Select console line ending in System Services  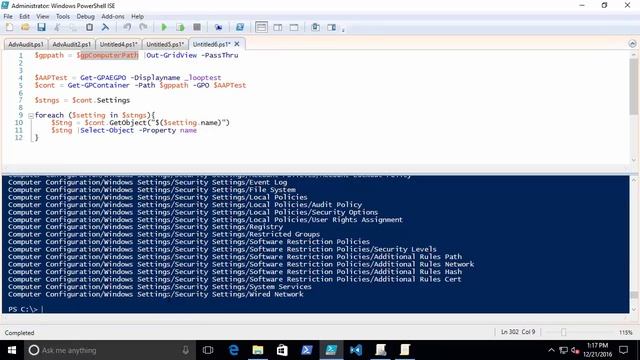pyautogui.click(x=160, y=287)
